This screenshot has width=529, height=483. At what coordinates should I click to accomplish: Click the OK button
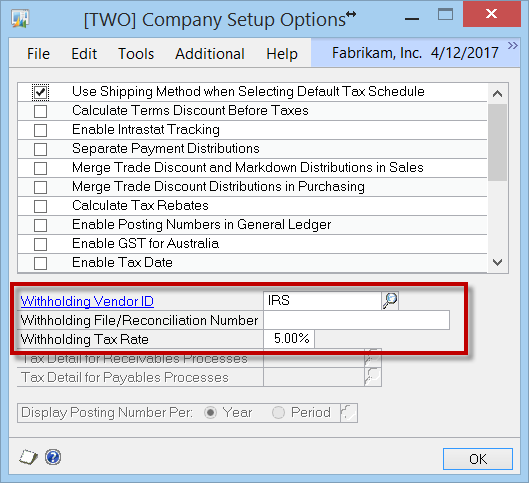478,459
